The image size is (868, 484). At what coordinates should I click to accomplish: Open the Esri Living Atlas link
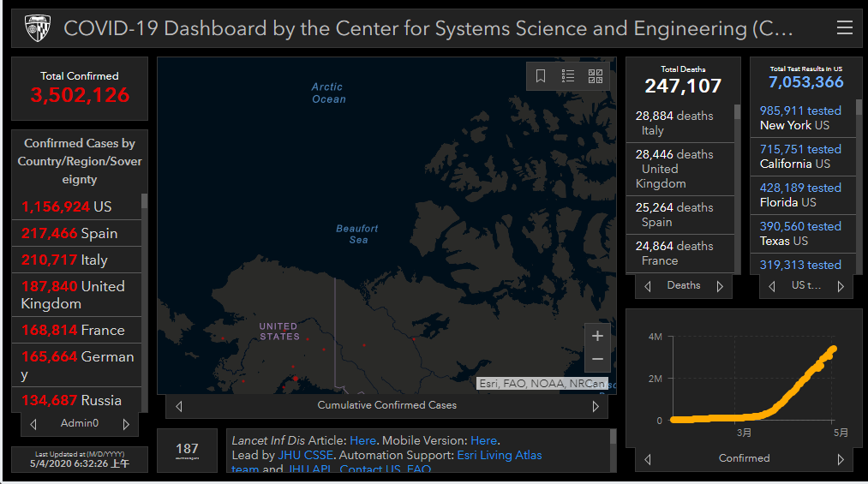coord(499,455)
